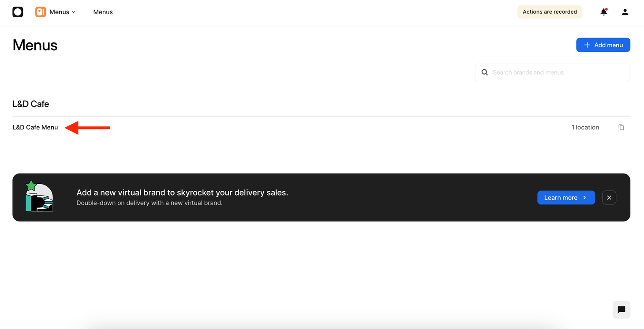
Task: Click the orange Menus app icon
Action: [x=41, y=12]
